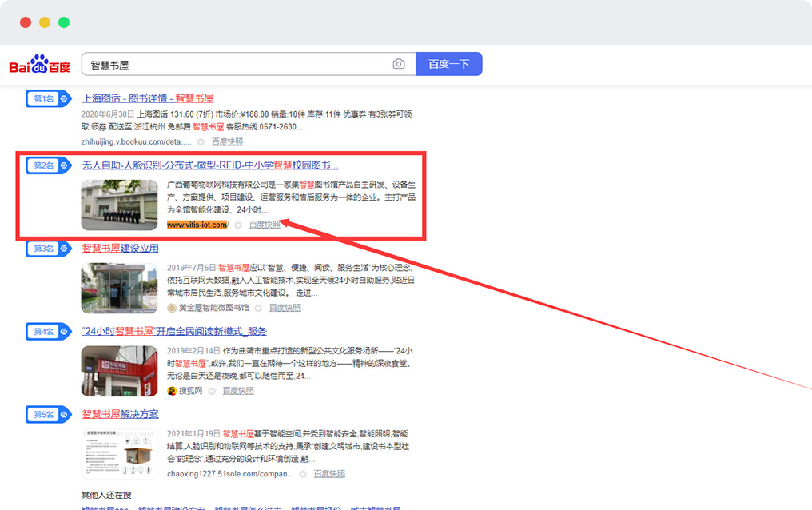Open the 24小时智慧书屋 开启全民阅读新模式 title
Screen dimensions: 812x510
click(x=174, y=332)
